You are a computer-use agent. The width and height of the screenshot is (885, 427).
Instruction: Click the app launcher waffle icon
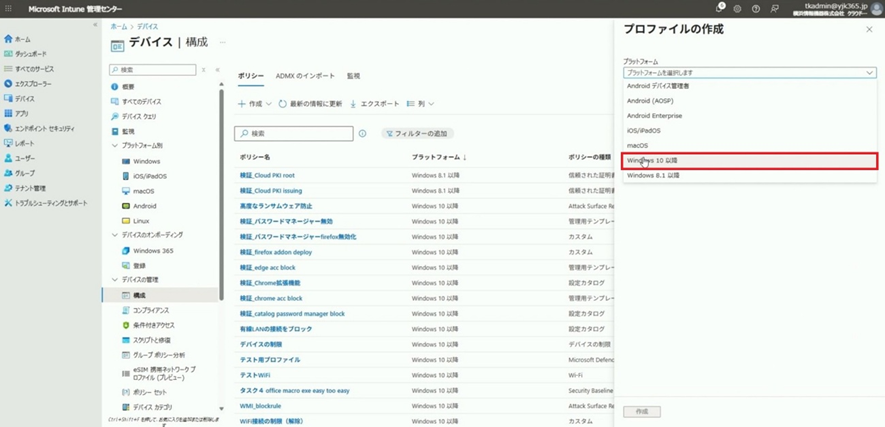(9, 8)
